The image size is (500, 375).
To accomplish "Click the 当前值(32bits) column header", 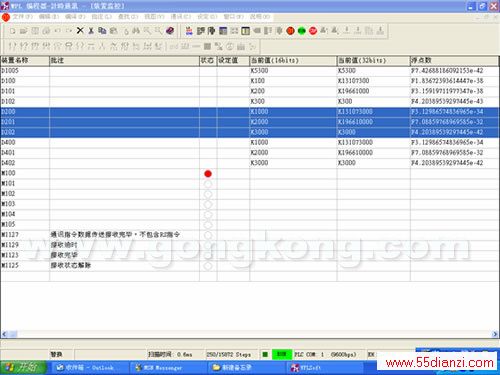I will tap(373, 60).
